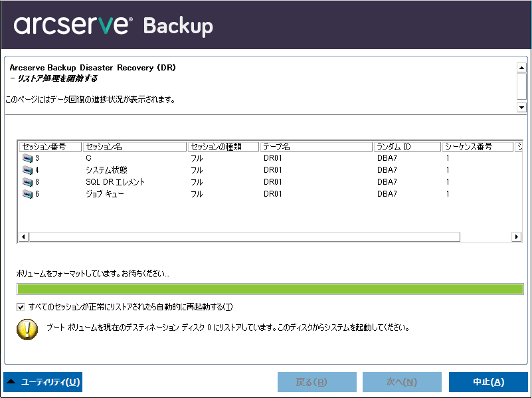This screenshot has width=532, height=398.
Task: Click sequence number '1' in session C row
Action: point(448,158)
